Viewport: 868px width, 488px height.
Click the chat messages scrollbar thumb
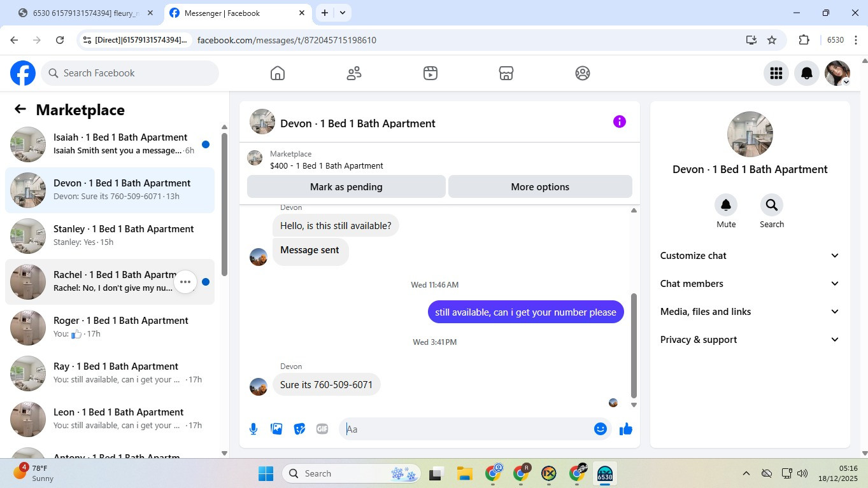634,345
